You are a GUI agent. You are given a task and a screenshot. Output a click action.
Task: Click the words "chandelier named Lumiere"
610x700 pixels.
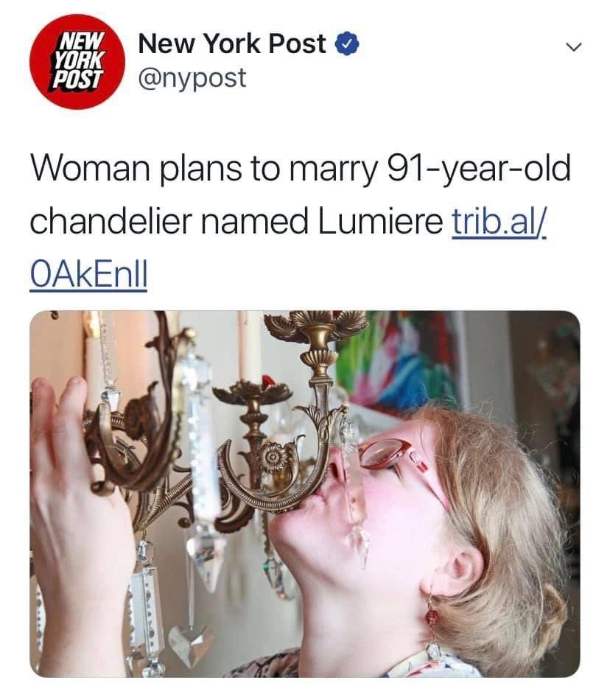click(x=236, y=222)
